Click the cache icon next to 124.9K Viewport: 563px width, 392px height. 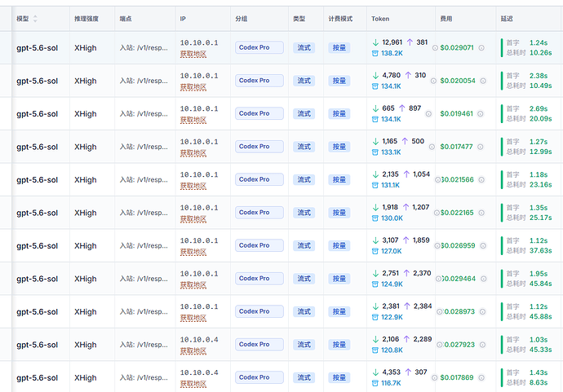pos(375,284)
